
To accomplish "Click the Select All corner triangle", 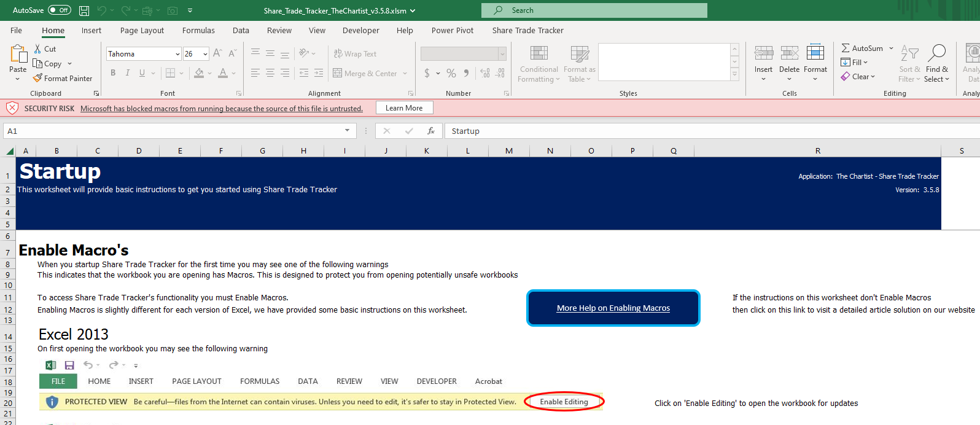I will pos(10,151).
